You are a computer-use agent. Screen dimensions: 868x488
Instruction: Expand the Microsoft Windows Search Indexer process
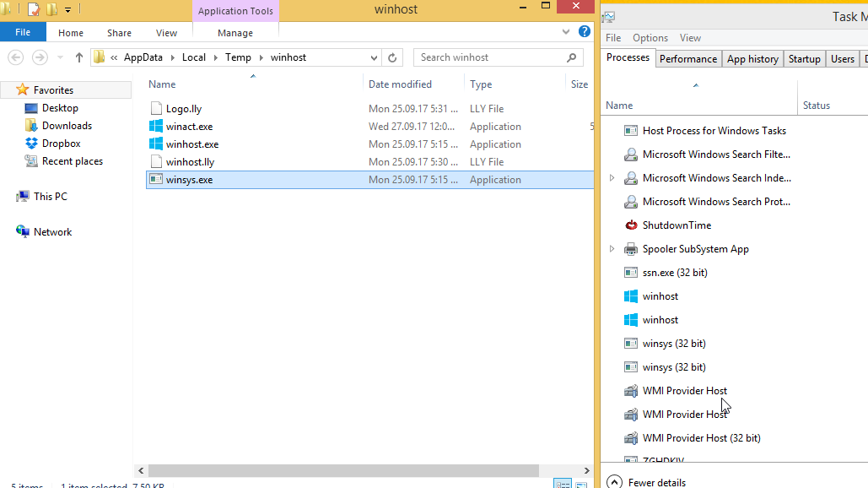[612, 178]
